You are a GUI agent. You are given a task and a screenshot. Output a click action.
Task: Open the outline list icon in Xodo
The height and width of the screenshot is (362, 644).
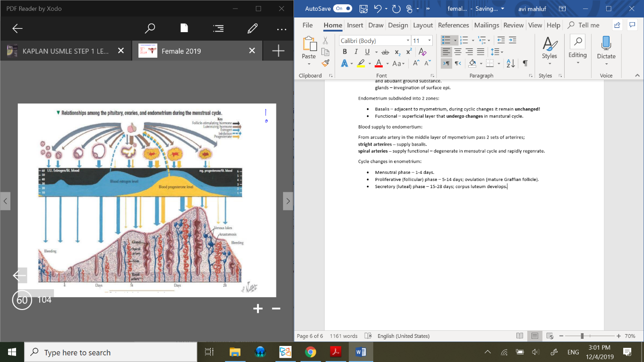(x=218, y=29)
